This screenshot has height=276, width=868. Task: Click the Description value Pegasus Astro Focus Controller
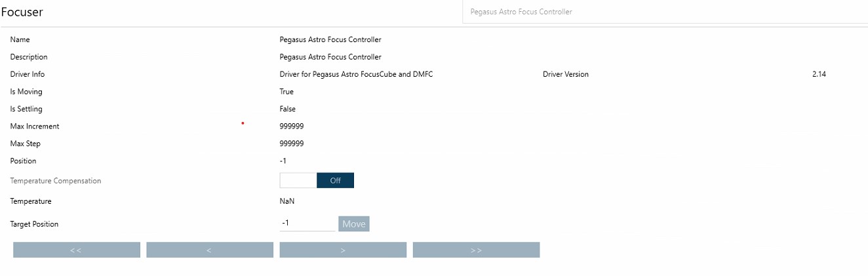coord(330,57)
